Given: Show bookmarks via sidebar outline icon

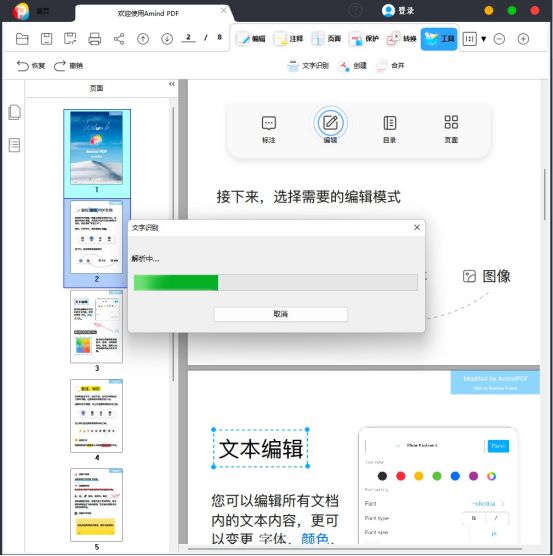Looking at the screenshot, I should [x=14, y=145].
